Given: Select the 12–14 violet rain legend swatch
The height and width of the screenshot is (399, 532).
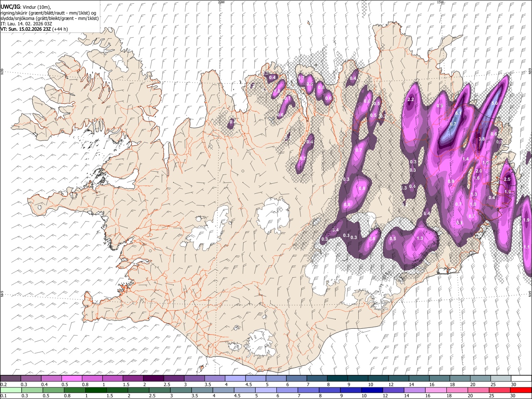Looking at the screenshot, I should 393,390.
